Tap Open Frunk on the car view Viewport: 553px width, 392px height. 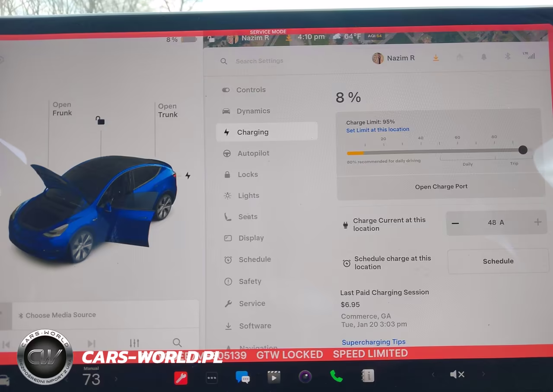pyautogui.click(x=62, y=109)
